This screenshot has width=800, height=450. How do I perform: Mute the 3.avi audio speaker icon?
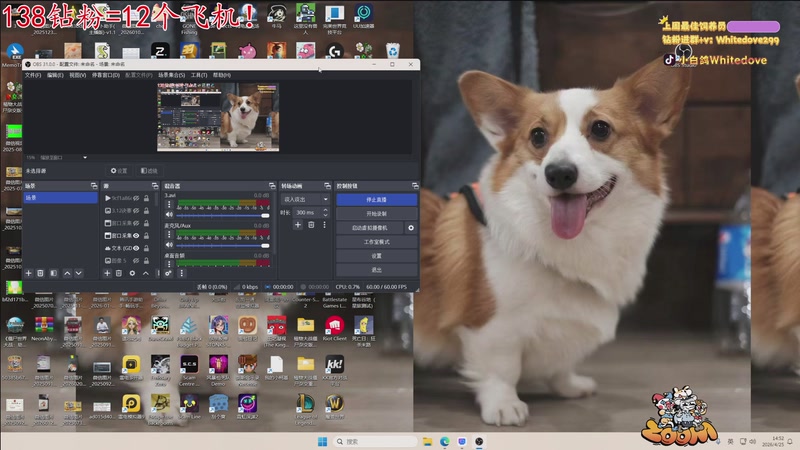[x=169, y=215]
